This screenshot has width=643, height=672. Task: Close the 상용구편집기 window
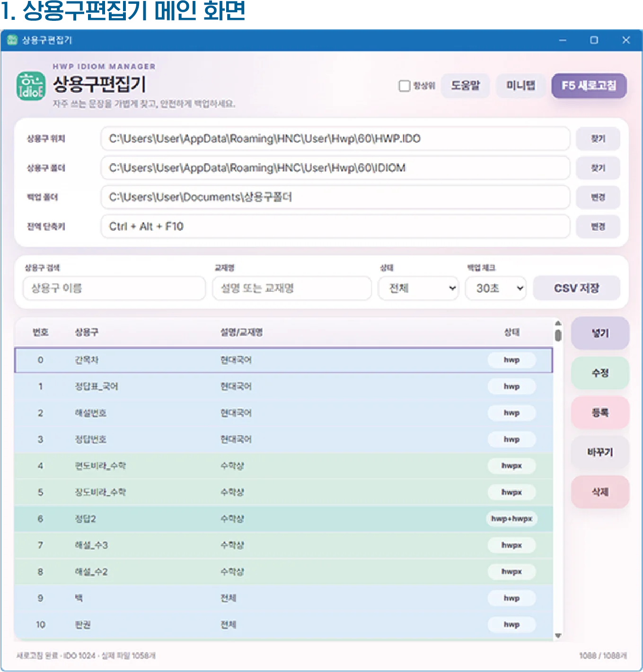tap(626, 40)
